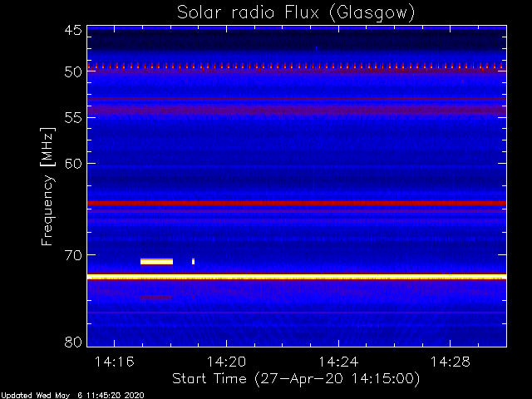Click the row of periodic dots near 50 MHz
This screenshot has height=399, width=532.
[297, 66]
